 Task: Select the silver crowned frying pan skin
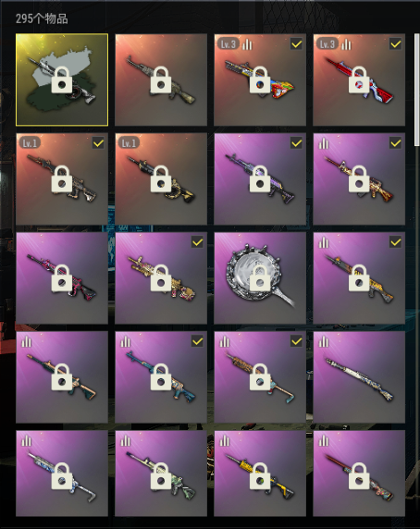tap(260, 277)
